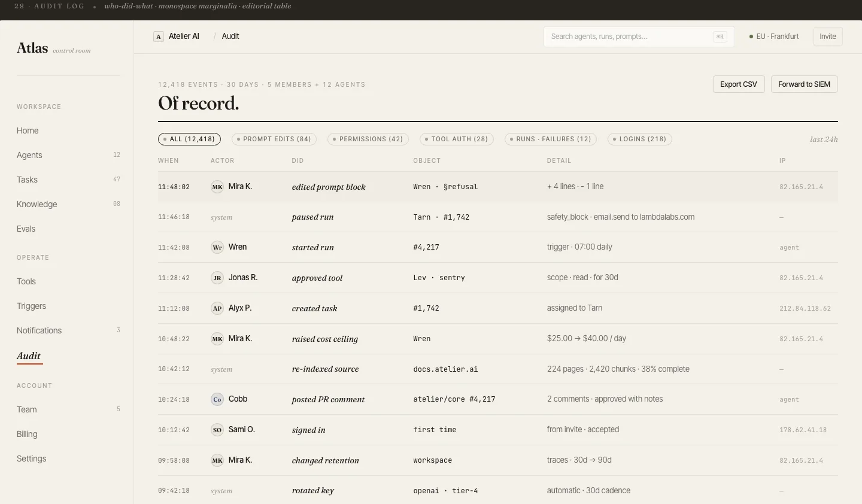Click Wren agent avatar on 11:42:08 row
Screen dimensions: 862x504
(x=217, y=247)
